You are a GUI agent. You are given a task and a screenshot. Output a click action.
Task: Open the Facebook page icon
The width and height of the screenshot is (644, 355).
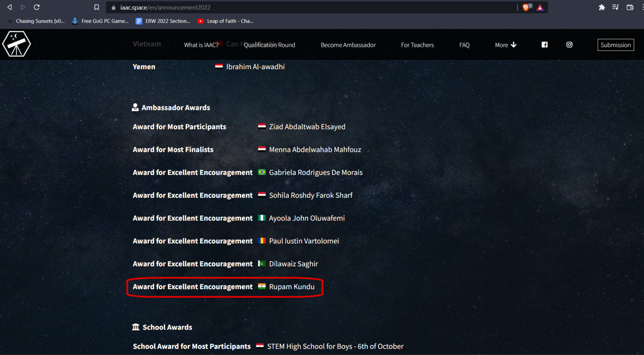545,45
